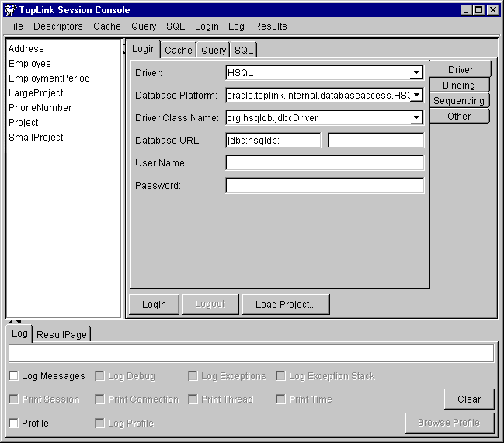Screen dimensions: 504x443
Task: Open the Descriptors menu
Action: pyautogui.click(x=58, y=26)
